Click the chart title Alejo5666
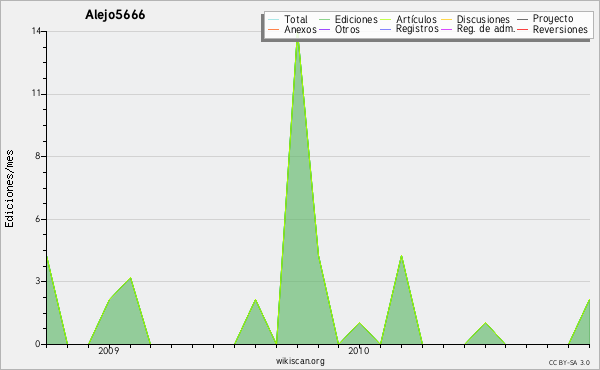Viewport: 600px width, 370px height. click(x=115, y=15)
